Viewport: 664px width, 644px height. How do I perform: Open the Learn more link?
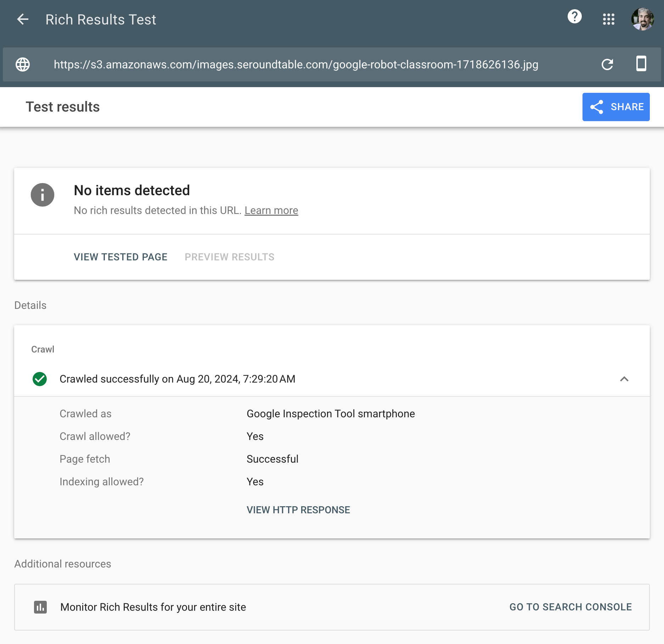click(x=271, y=210)
